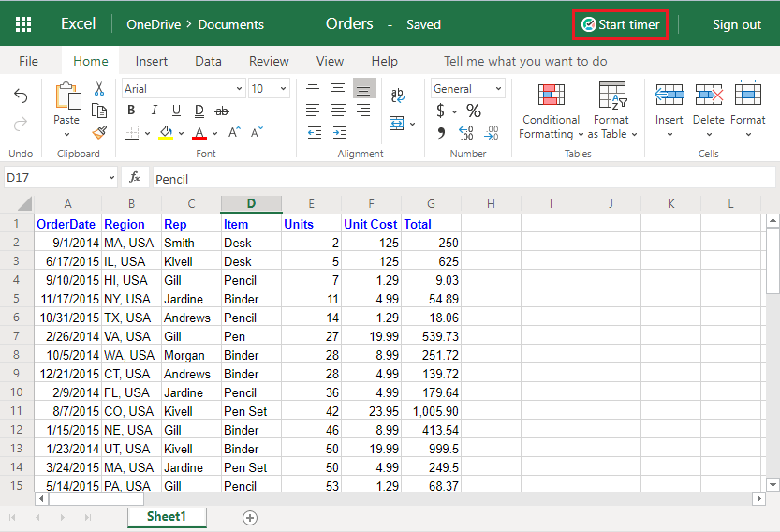Decrease font size with A-down icon
The height and width of the screenshot is (532, 780).
tap(257, 132)
